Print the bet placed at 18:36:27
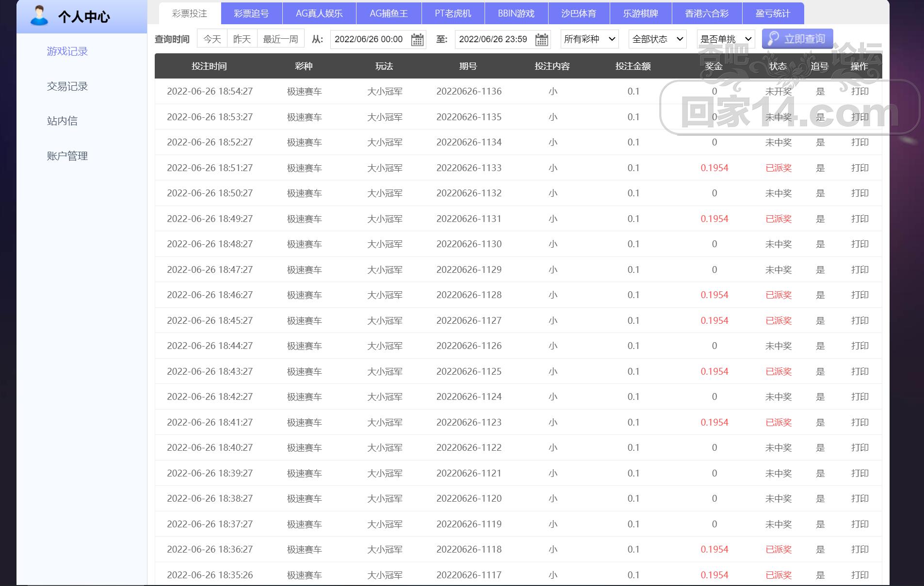Screen dimensions: 924x586 (859, 549)
